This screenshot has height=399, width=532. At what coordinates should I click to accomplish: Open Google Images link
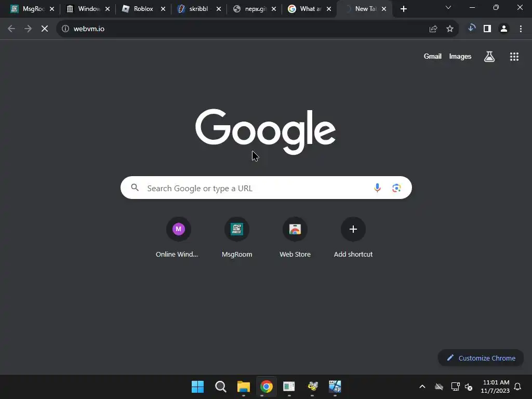click(460, 56)
